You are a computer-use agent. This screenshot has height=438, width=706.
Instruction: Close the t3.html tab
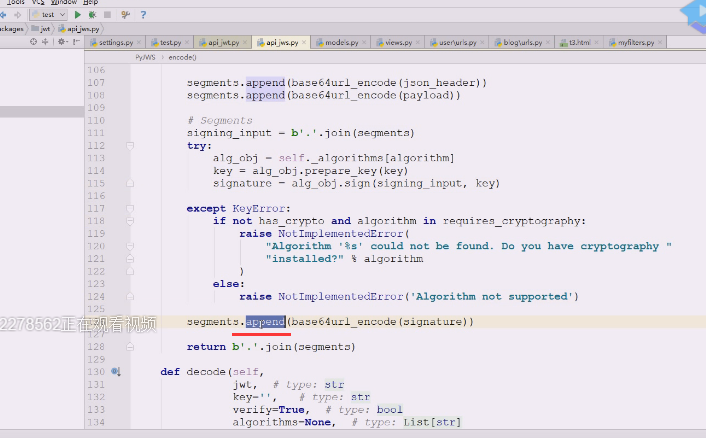(x=596, y=42)
